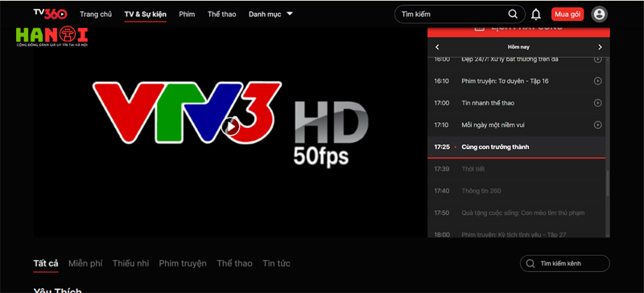
Task: Select the Thiếu nhi tab
Action: 130,263
